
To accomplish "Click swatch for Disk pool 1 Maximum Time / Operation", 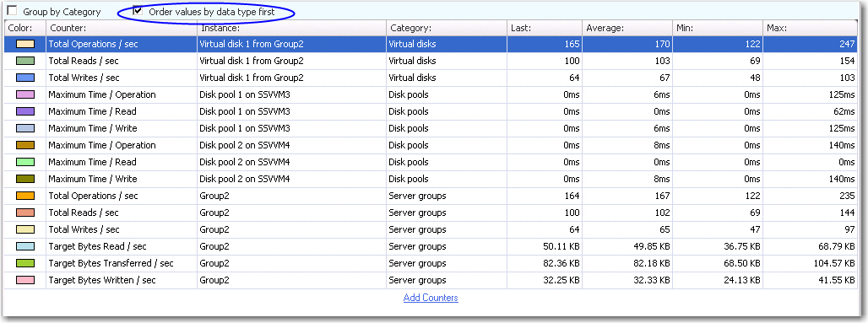I will coord(26,94).
